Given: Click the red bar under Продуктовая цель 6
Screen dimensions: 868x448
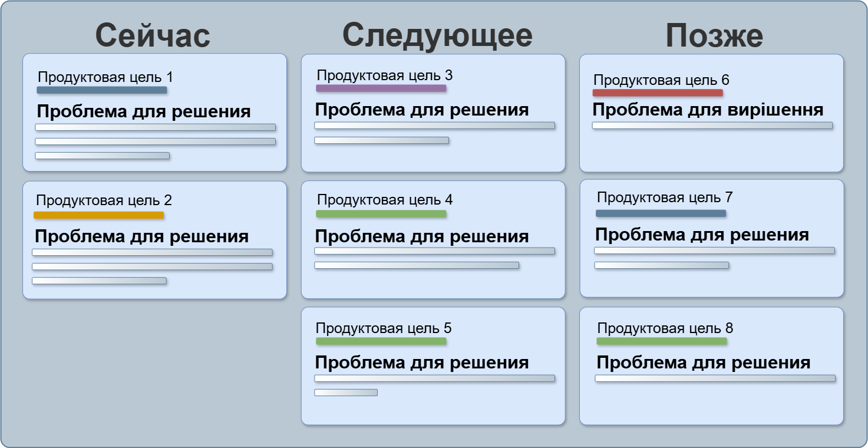Looking at the screenshot, I should pyautogui.click(x=657, y=93).
